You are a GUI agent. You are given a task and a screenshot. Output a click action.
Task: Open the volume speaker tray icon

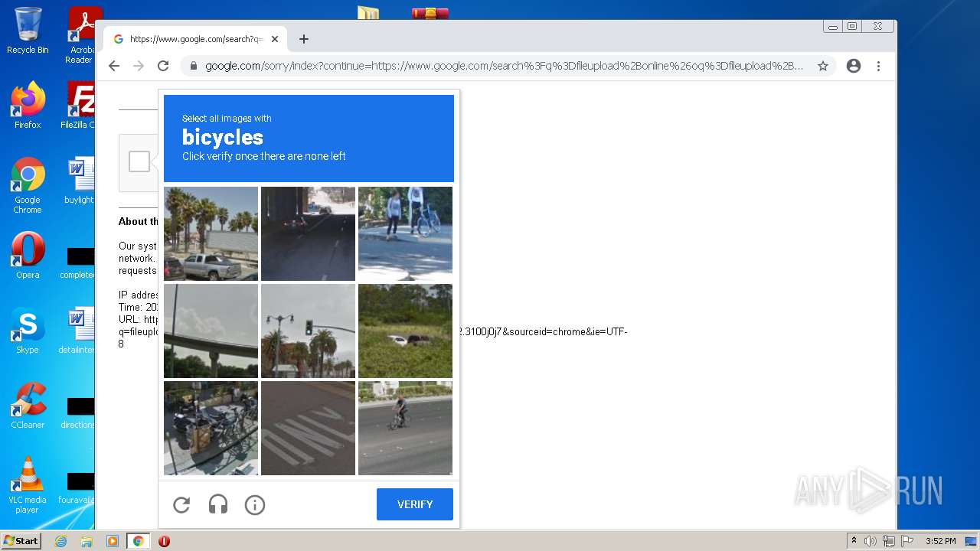tap(871, 541)
